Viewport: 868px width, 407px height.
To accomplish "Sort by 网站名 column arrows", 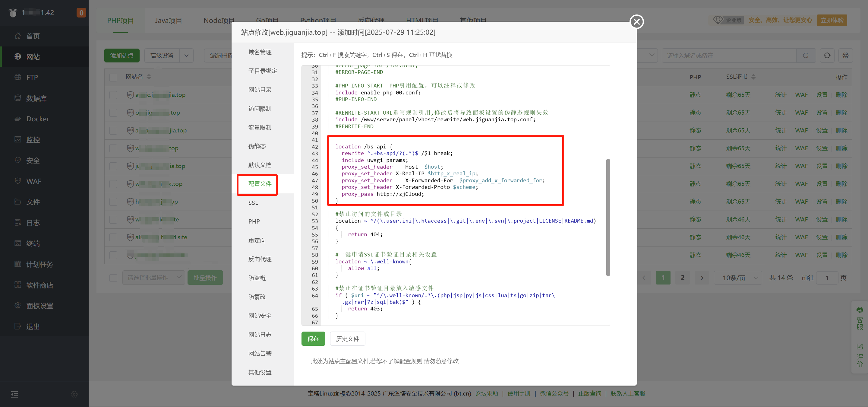I will click(x=149, y=77).
